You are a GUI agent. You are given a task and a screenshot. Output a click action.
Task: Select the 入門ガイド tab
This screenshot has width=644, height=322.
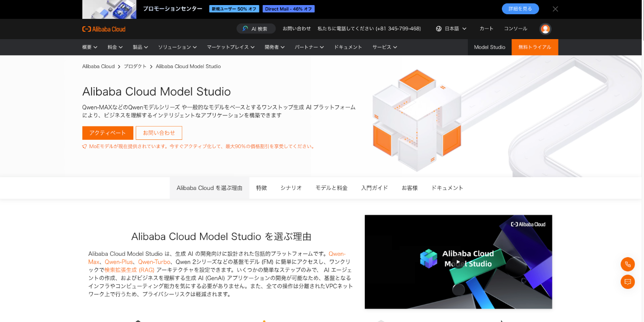pos(374,188)
